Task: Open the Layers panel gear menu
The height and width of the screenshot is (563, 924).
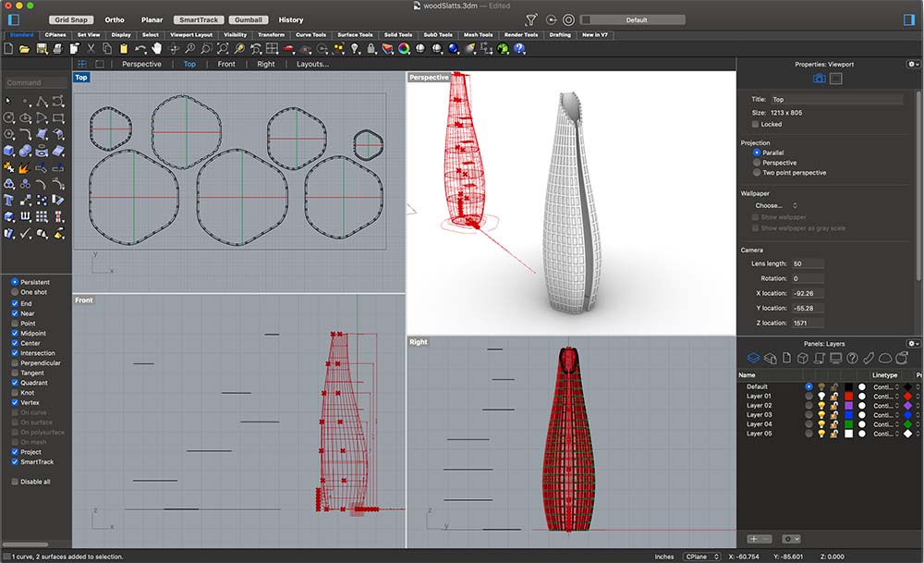Action: pyautogui.click(x=912, y=343)
